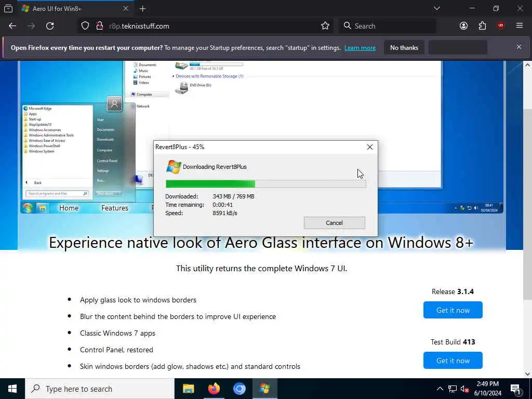Go back with the browser back arrow
The height and width of the screenshot is (399, 532).
click(x=12, y=26)
